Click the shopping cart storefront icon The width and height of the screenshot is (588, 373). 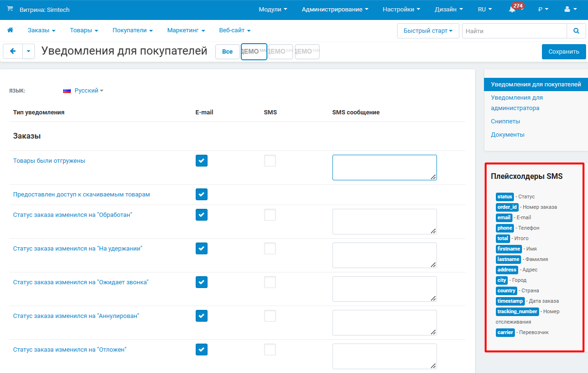point(10,9)
